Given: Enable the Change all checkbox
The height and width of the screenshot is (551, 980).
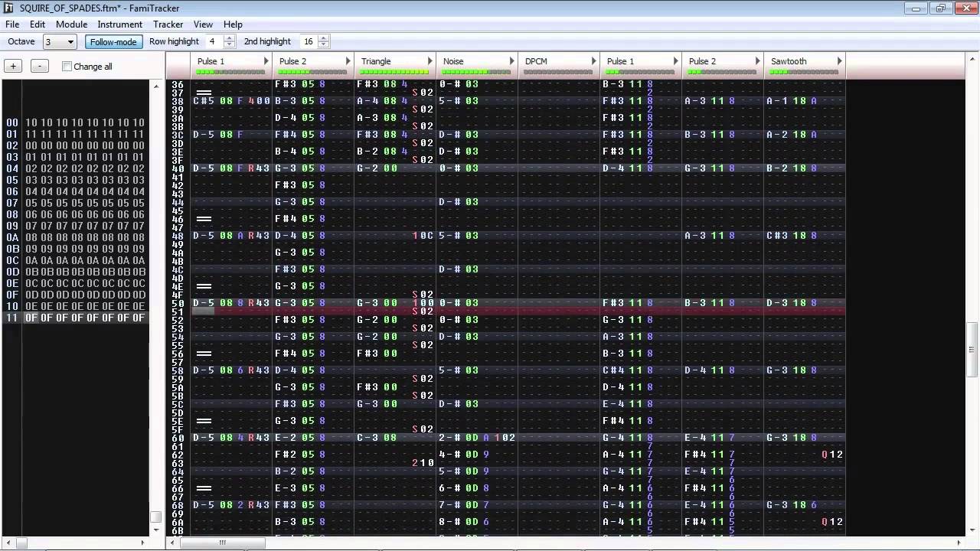Looking at the screenshot, I should [x=67, y=67].
